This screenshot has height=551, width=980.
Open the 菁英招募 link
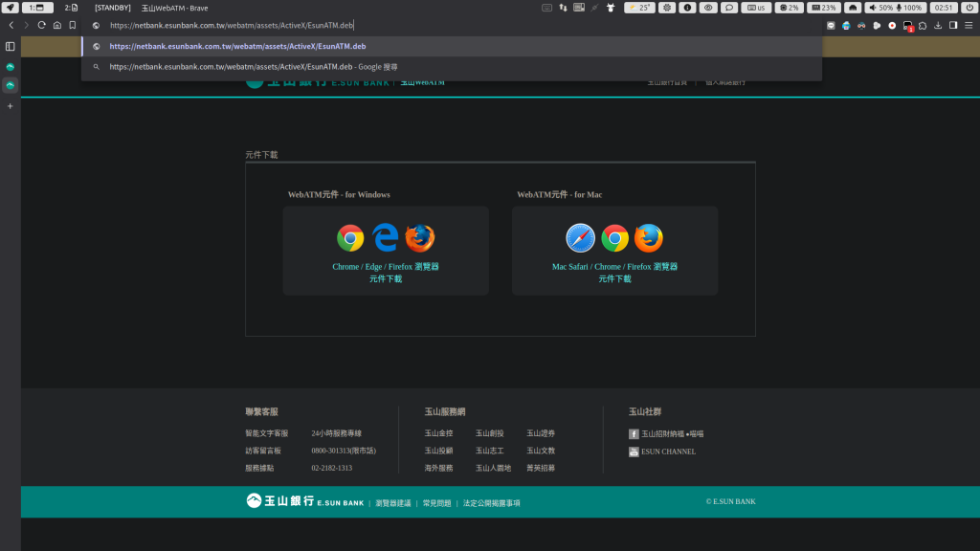coord(541,468)
